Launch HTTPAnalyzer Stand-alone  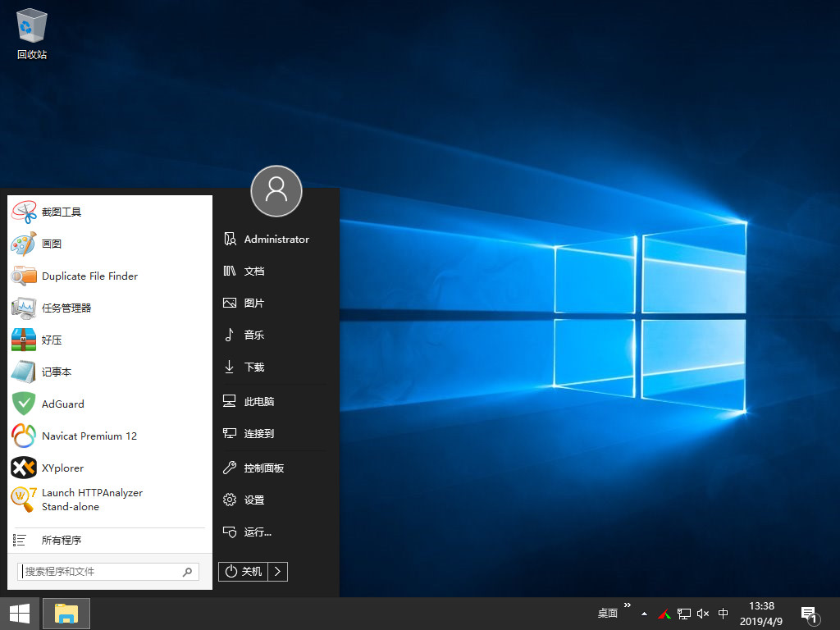click(92, 500)
